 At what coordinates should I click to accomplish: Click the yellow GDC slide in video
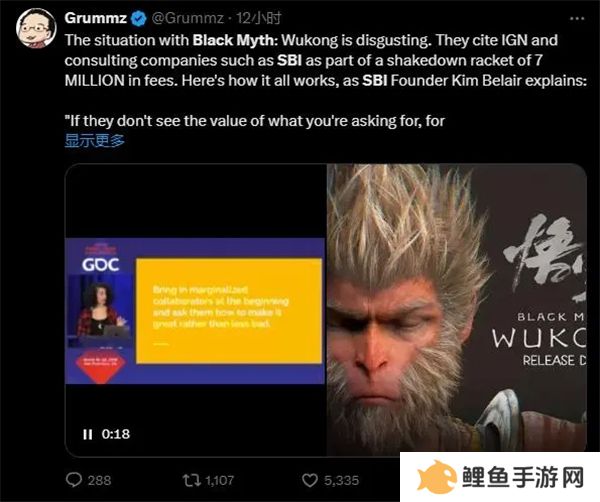[229, 311]
